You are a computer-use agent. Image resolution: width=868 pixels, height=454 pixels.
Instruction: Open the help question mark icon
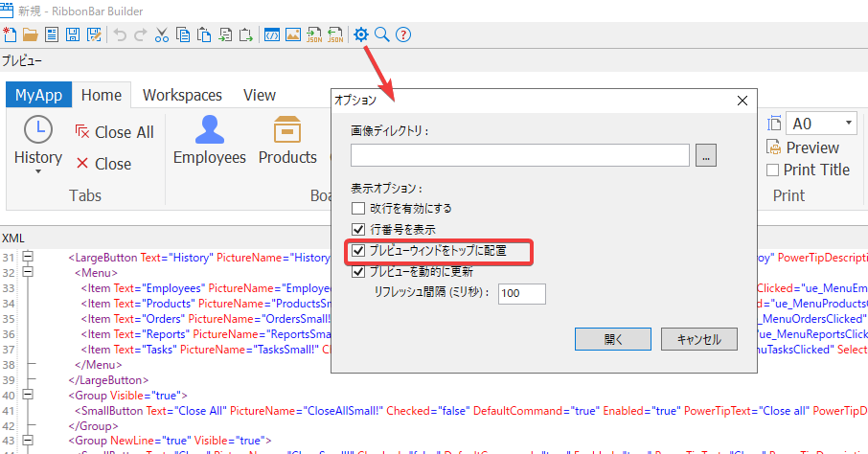[403, 35]
